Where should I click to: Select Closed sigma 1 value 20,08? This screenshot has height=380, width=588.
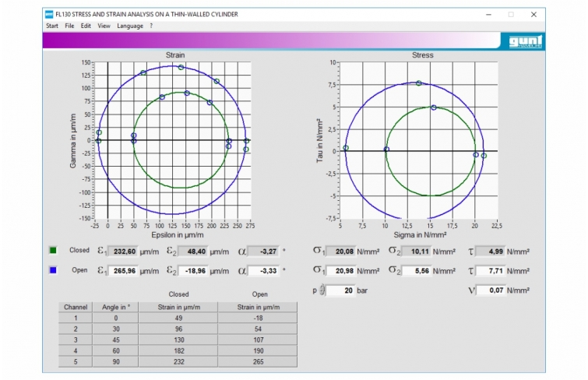point(340,252)
